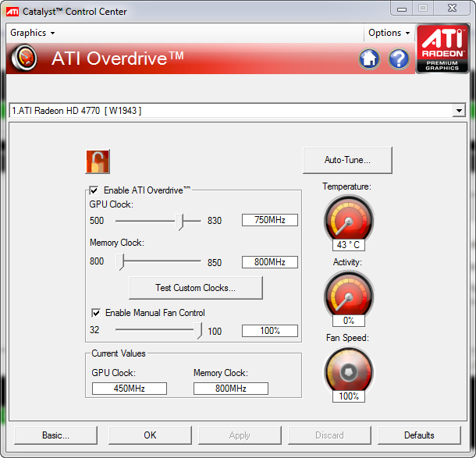Click the GPU Clock slider thumb
Screen dimensions: 476x458
tap(179, 222)
